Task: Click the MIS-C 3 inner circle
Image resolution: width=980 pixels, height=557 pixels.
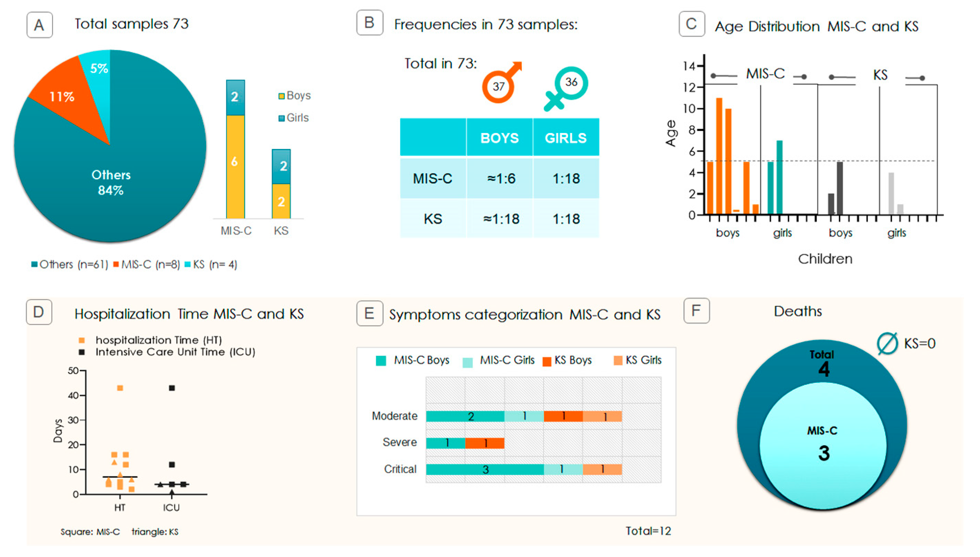Action: (823, 446)
